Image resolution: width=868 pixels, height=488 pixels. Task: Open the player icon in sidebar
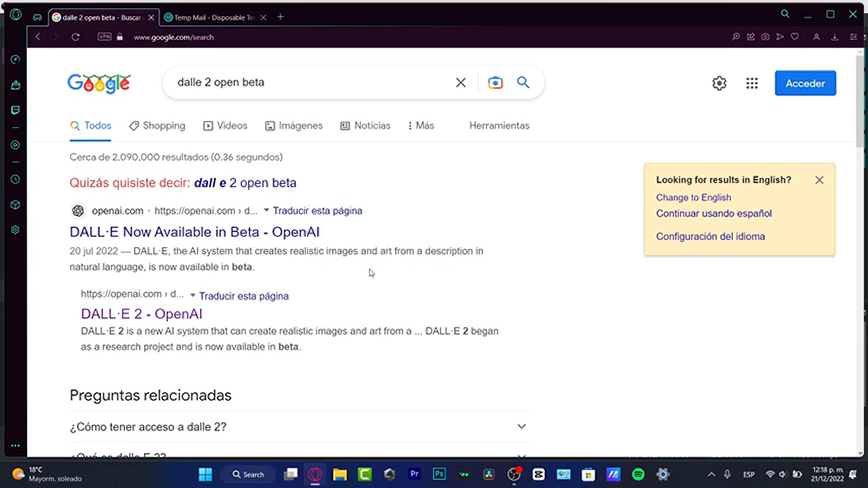point(15,145)
